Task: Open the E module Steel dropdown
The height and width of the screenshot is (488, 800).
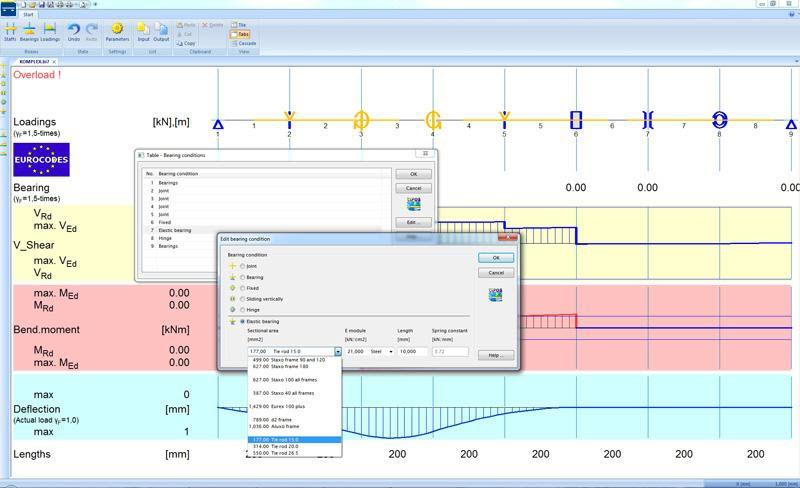Action: pos(390,352)
